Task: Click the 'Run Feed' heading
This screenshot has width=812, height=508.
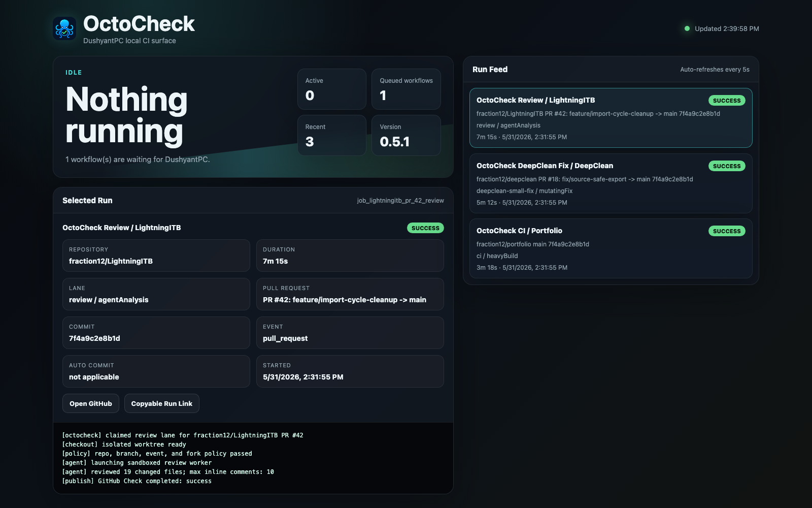Action: tap(490, 70)
